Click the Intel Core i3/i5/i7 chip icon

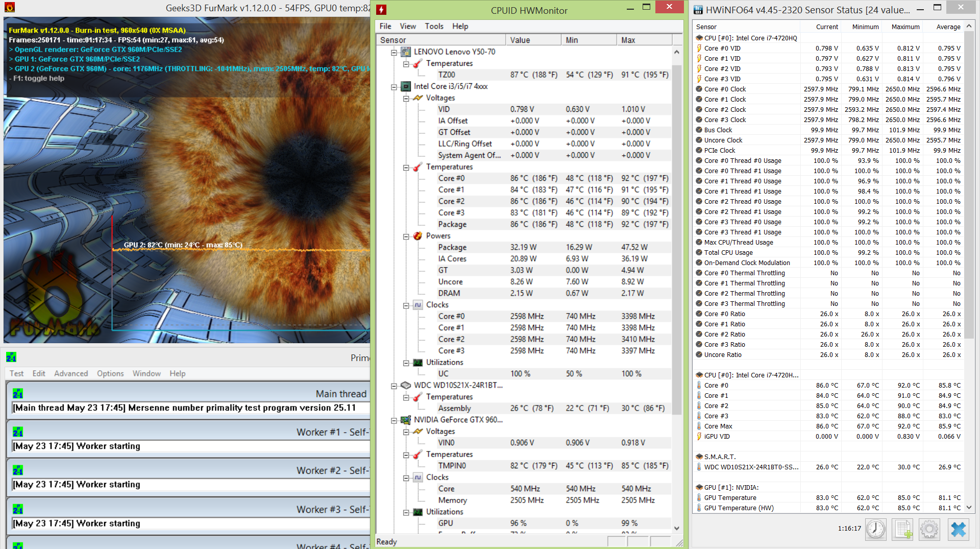pos(406,86)
